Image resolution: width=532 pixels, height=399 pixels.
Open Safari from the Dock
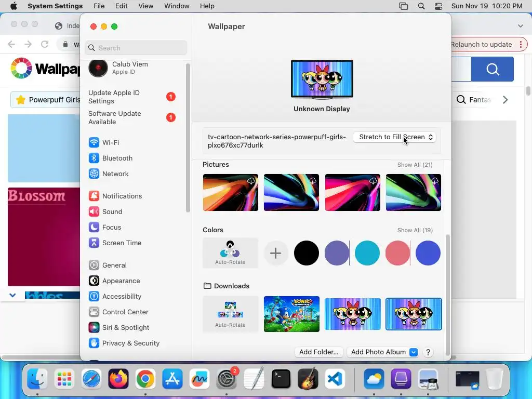pos(91,379)
